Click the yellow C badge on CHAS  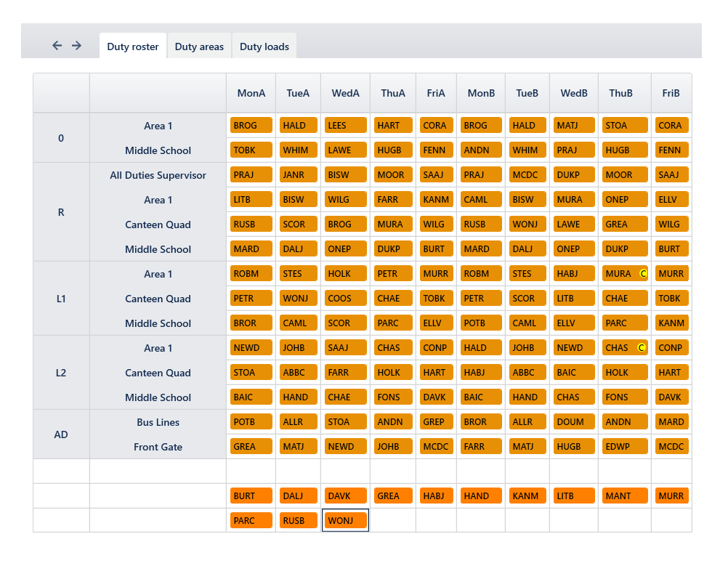(642, 348)
